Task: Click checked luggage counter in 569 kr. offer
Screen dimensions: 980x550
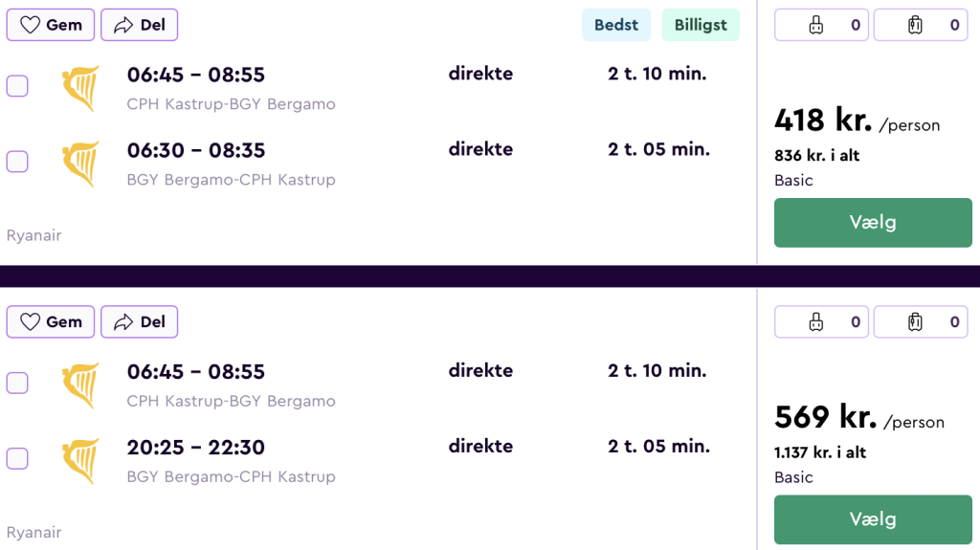Action: click(921, 322)
